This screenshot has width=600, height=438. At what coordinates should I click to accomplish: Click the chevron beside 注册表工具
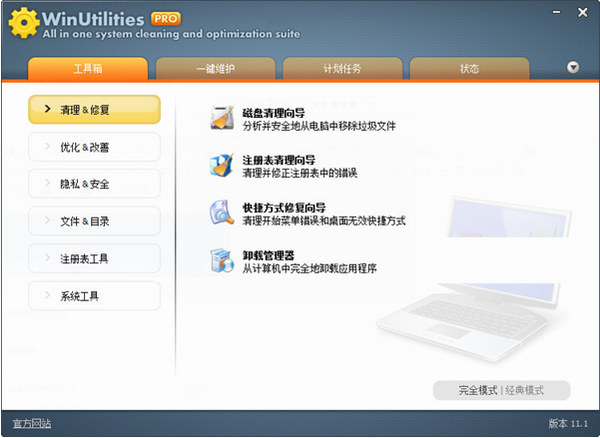(x=47, y=258)
